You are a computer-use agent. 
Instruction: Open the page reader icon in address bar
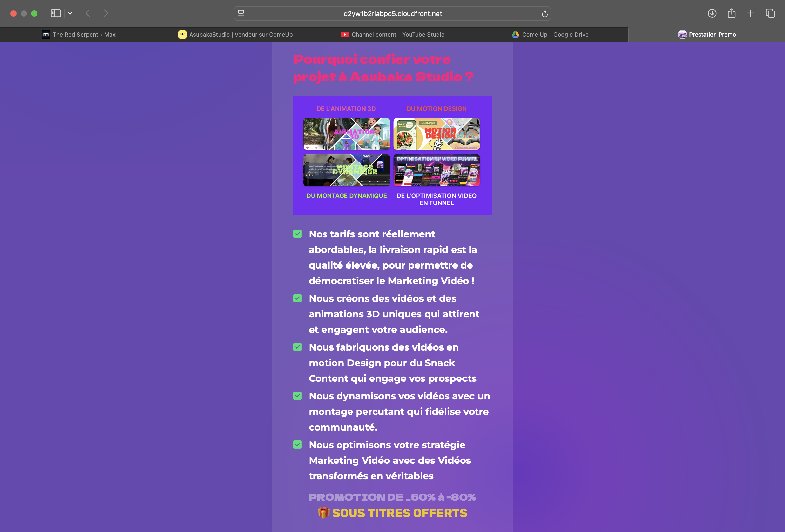pyautogui.click(x=241, y=13)
